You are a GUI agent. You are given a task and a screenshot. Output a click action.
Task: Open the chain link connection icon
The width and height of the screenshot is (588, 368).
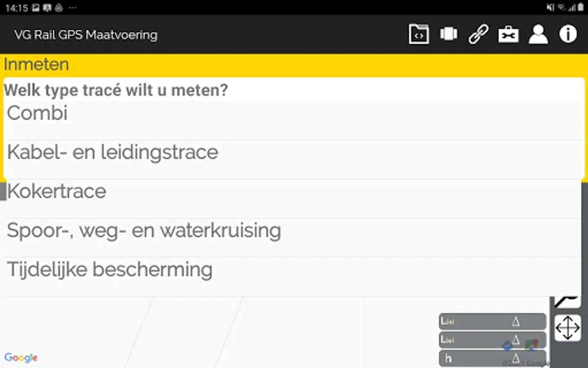click(478, 34)
